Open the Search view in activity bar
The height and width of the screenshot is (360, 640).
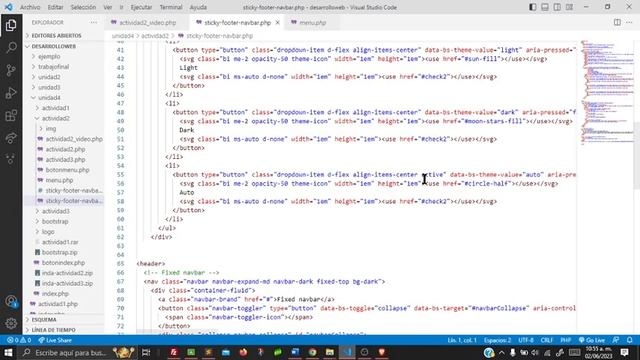pos(11,47)
